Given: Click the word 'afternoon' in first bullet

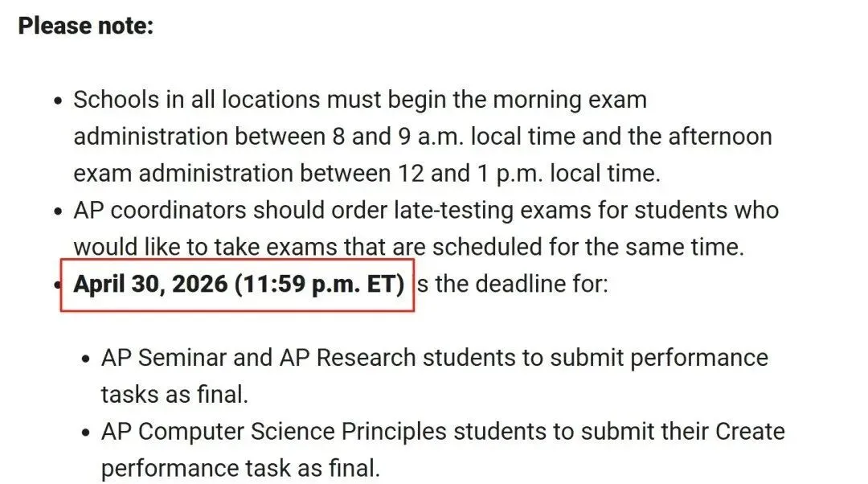Looking at the screenshot, I should click(x=720, y=137).
